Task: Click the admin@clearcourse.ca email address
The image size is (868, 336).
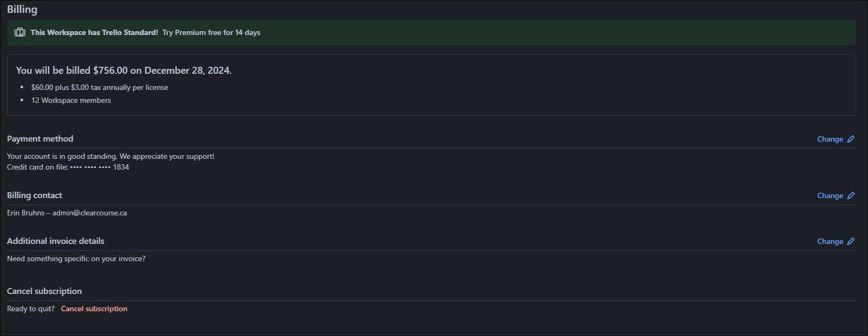Action: pyautogui.click(x=89, y=213)
